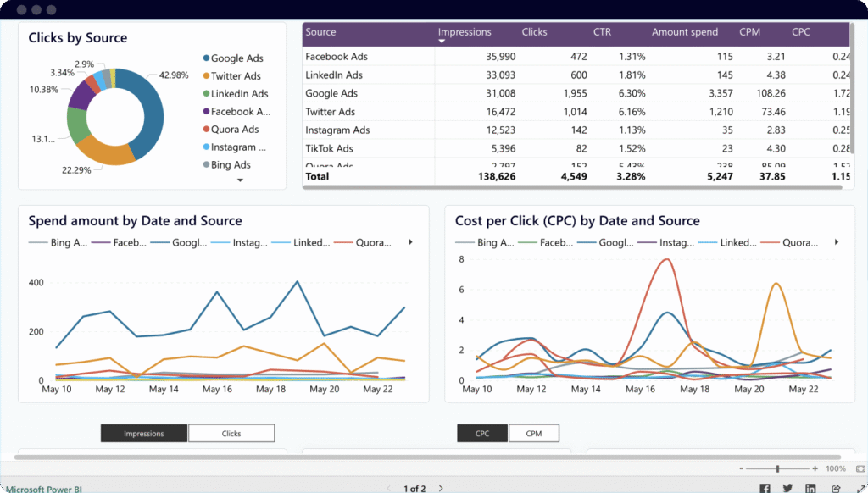Go to the previous report page
The width and height of the screenshot is (868, 493).
388,488
